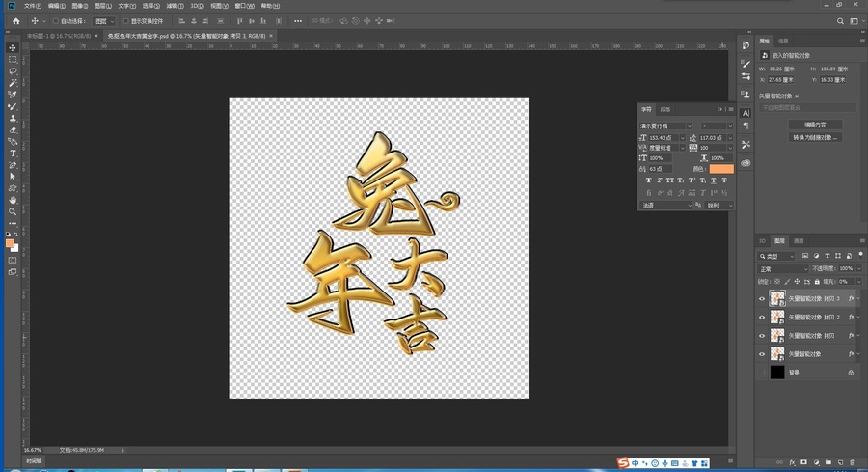The height and width of the screenshot is (472, 868).
Task: Open the 图层 auto-select dropdown
Action: click(x=104, y=21)
